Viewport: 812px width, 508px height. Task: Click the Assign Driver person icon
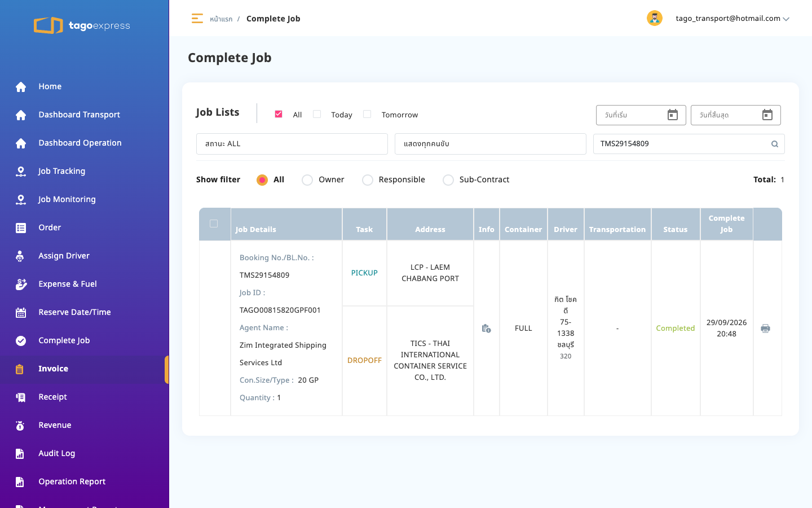pyautogui.click(x=20, y=256)
